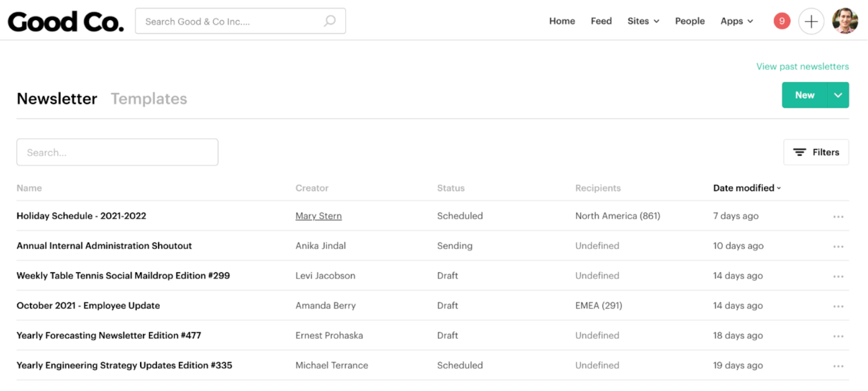Screen dimensions: 868x391
Task: Open Mary Stern's creator profile link
Action: pyautogui.click(x=318, y=216)
